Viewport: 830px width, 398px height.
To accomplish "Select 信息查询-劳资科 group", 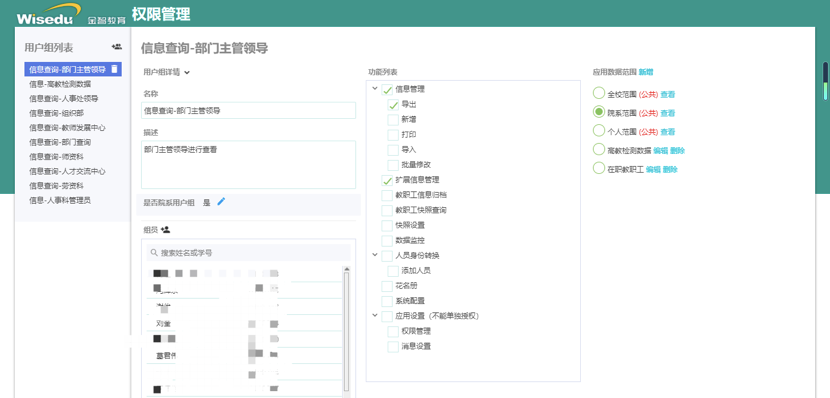I will click(x=56, y=186).
